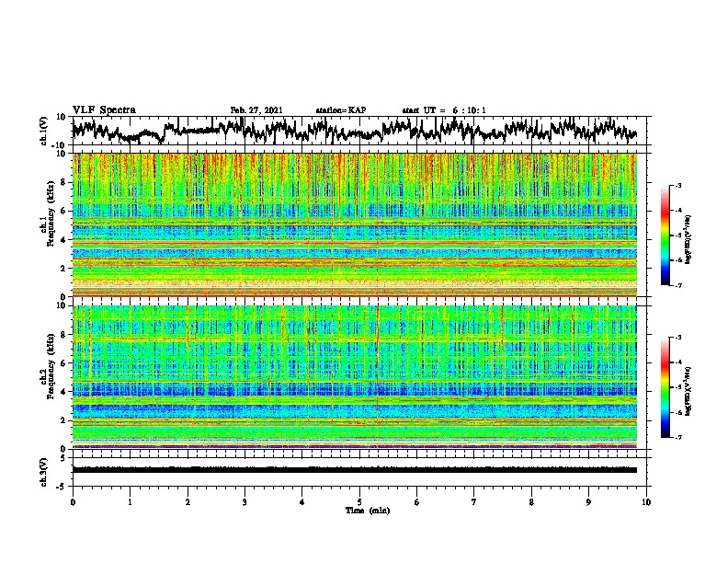Screen dimensions: 728x563
Task: Click the ch.2 color scale bar
Action: pyautogui.click(x=665, y=387)
